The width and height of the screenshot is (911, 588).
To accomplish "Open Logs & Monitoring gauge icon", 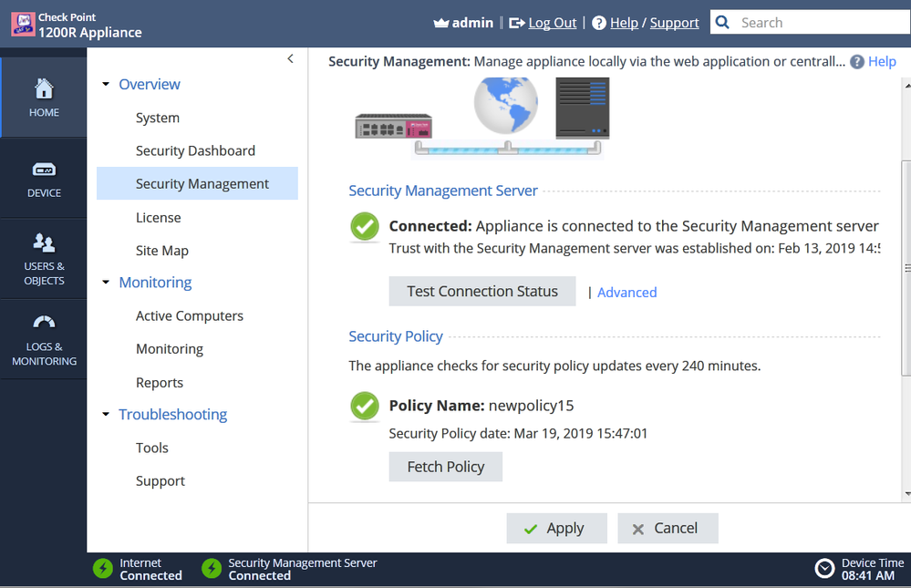I will coord(44,323).
